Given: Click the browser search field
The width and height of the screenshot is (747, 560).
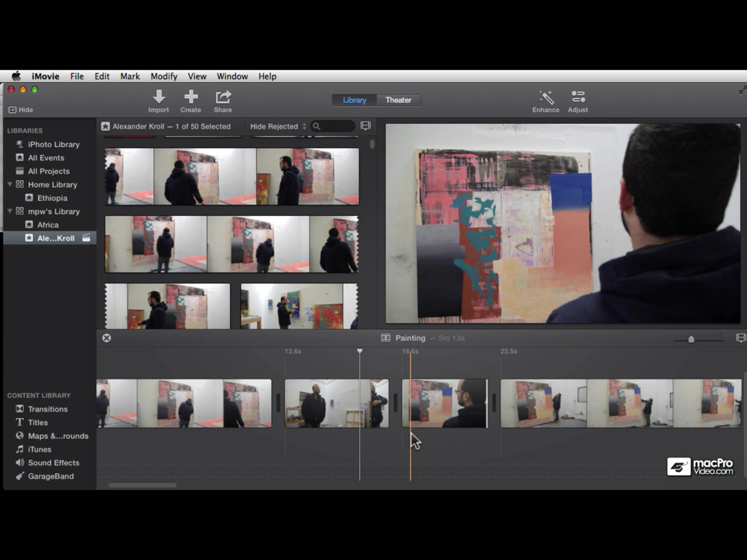Looking at the screenshot, I should tap(333, 126).
